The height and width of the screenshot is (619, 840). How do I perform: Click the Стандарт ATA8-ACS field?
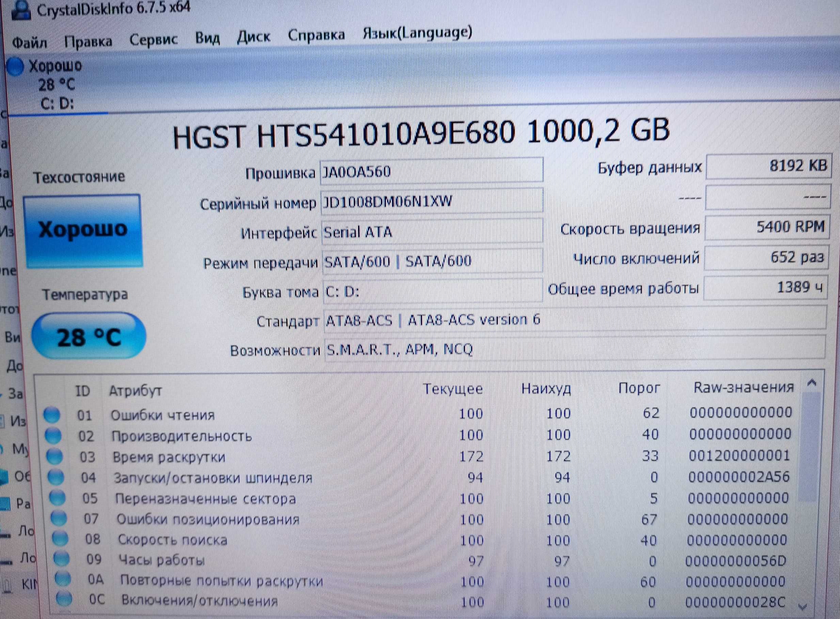575,319
